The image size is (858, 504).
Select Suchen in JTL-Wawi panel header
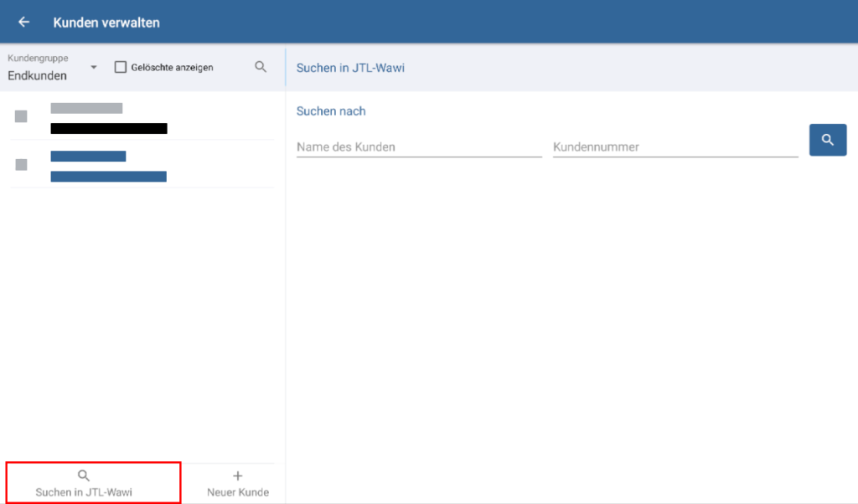tap(350, 67)
